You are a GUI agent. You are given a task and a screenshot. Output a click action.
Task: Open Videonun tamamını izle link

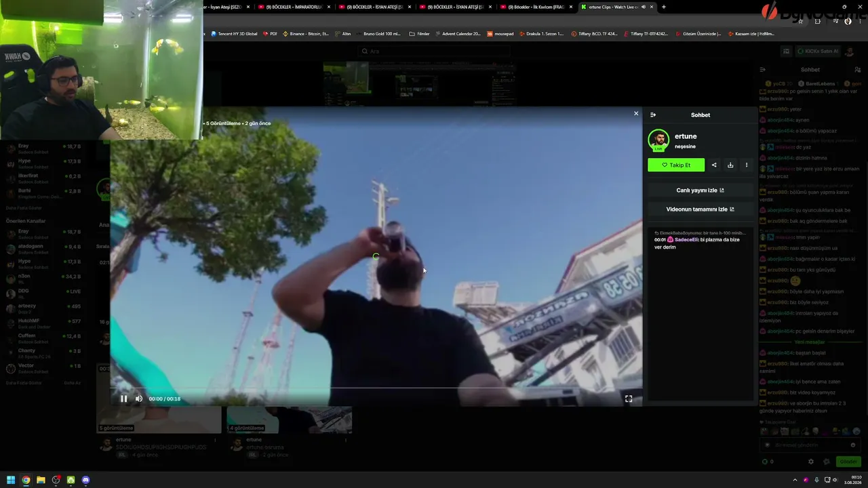click(701, 209)
